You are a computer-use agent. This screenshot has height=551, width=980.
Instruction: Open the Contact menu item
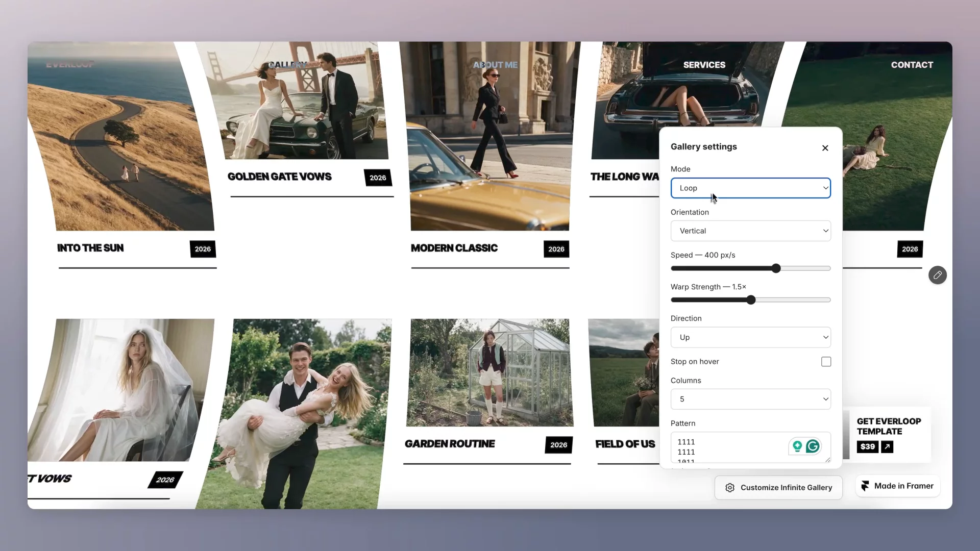912,65
